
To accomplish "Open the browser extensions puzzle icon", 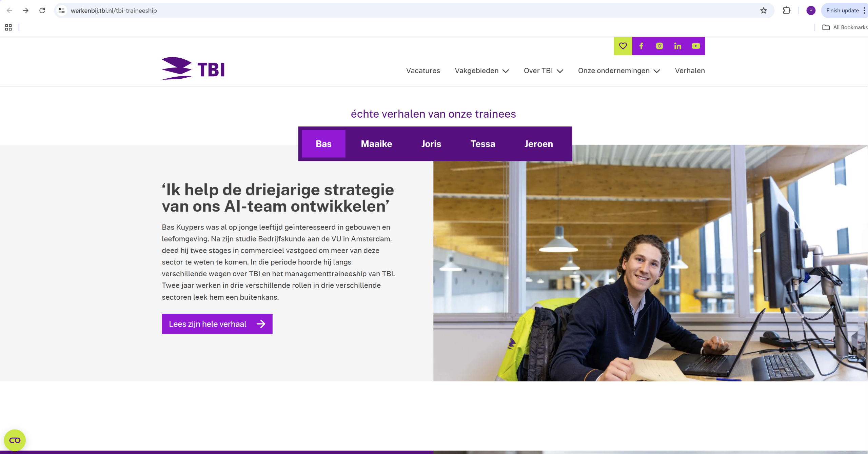I will 787,11.
